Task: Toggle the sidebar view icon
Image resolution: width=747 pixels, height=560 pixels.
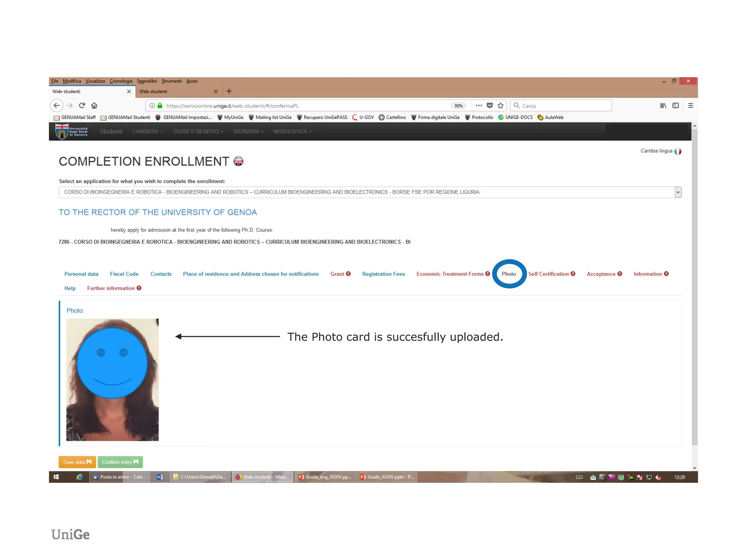Action: tap(676, 105)
